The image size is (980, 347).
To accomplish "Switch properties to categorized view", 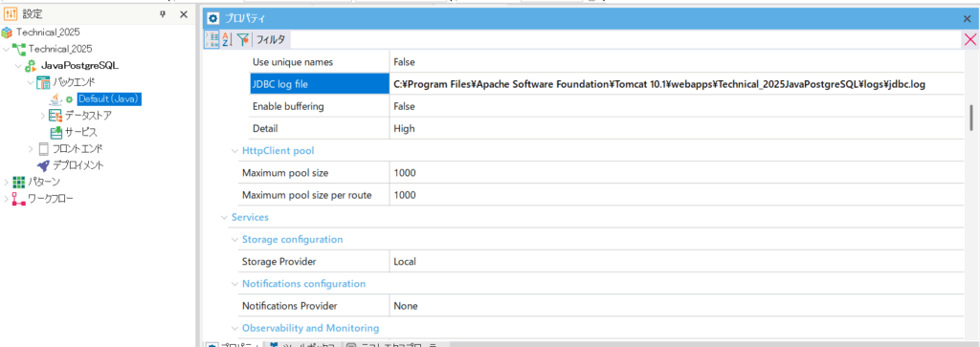I will click(212, 39).
